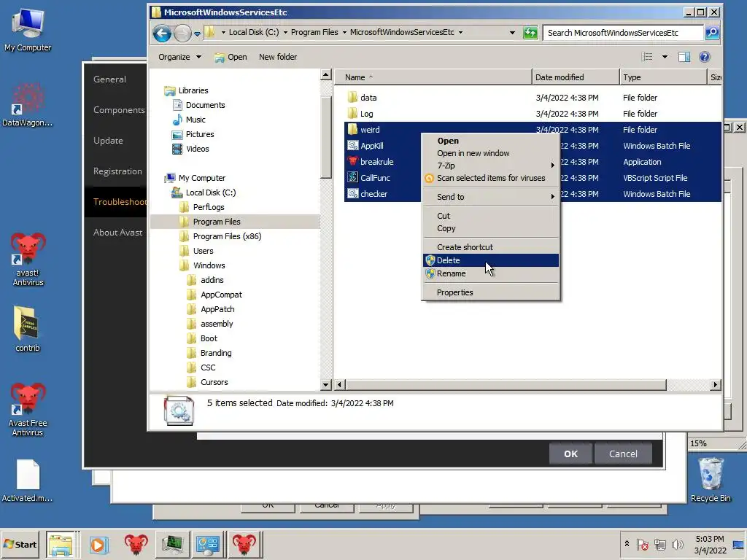
Task: Select the Log folder in the file list
Action: (366, 114)
